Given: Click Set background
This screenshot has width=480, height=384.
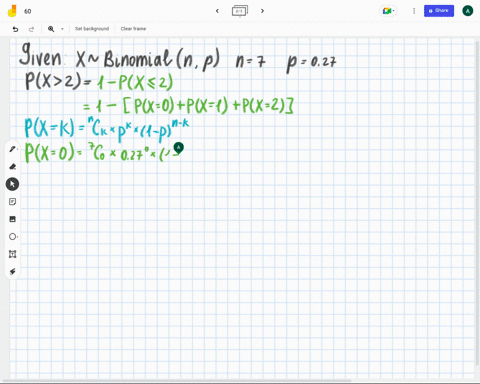Looking at the screenshot, I should click(92, 29).
